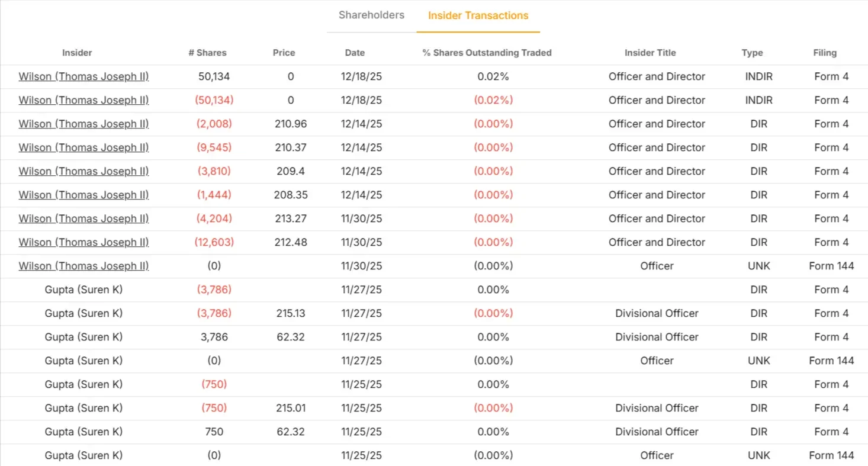868x466 pixels.
Task: Click the Type column header
Action: coord(752,53)
